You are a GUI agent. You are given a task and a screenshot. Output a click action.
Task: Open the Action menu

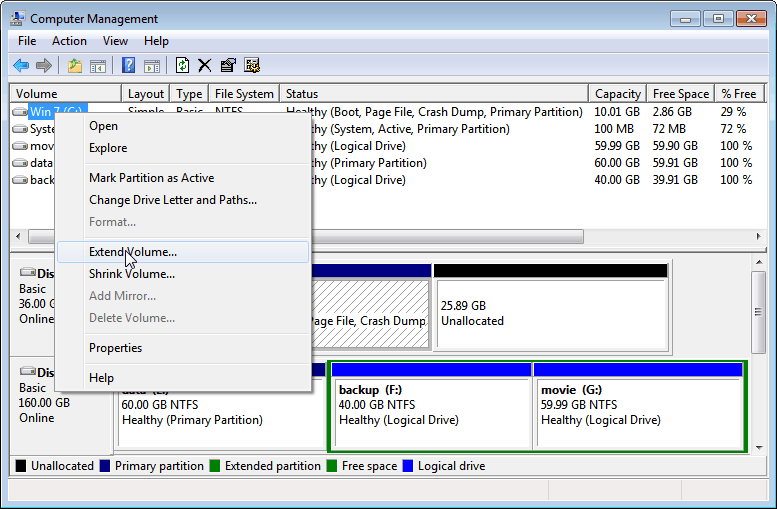(x=69, y=41)
